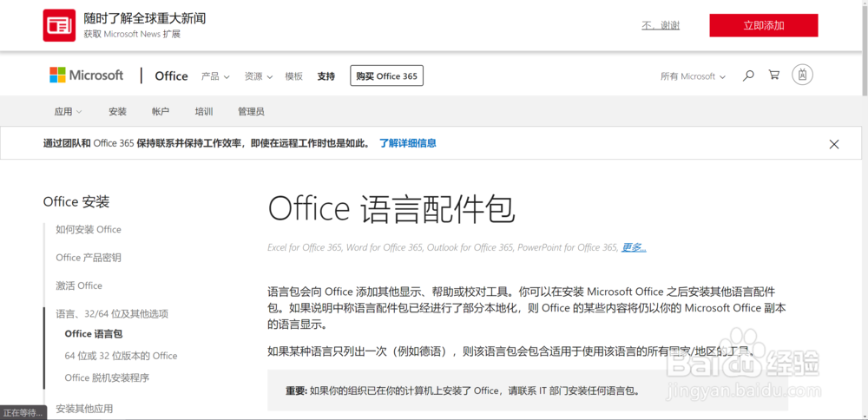This screenshot has height=420, width=868.
Task: Select the 培训 tab
Action: point(204,111)
